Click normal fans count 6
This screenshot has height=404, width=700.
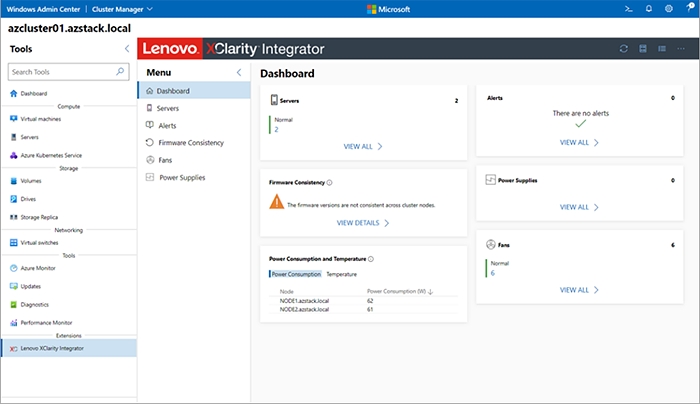tap(493, 273)
